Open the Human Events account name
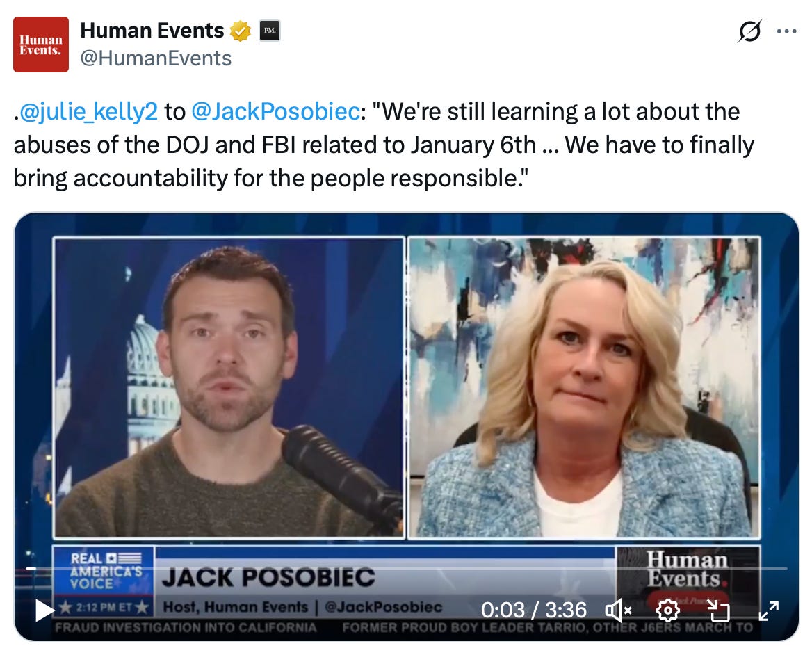Viewport: 812px width, 655px height. [152, 31]
